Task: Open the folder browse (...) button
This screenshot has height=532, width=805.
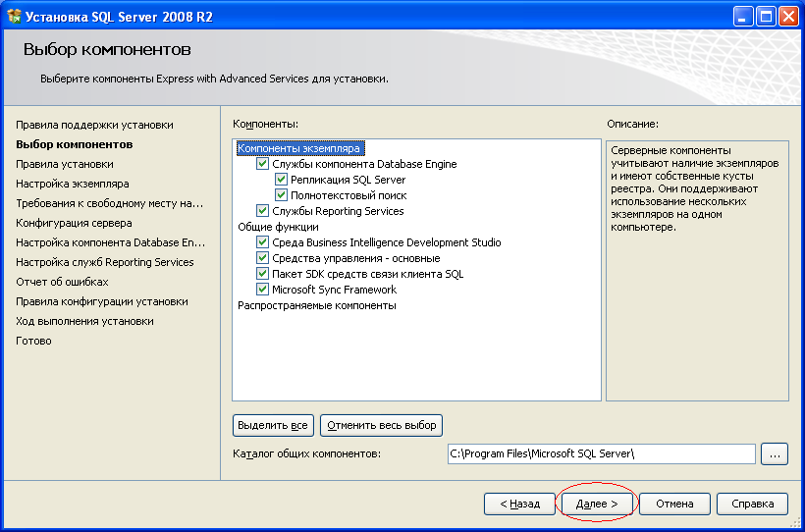Action: (775, 454)
